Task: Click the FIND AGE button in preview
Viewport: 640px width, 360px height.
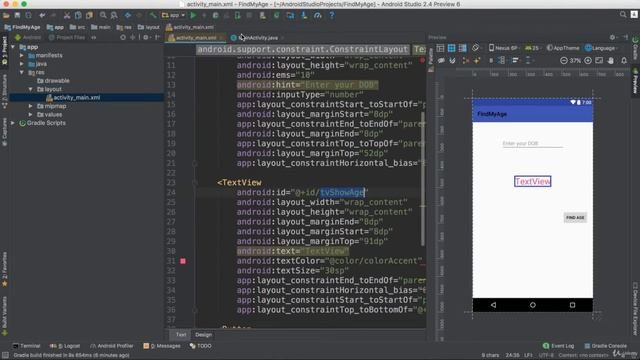Action: [575, 218]
